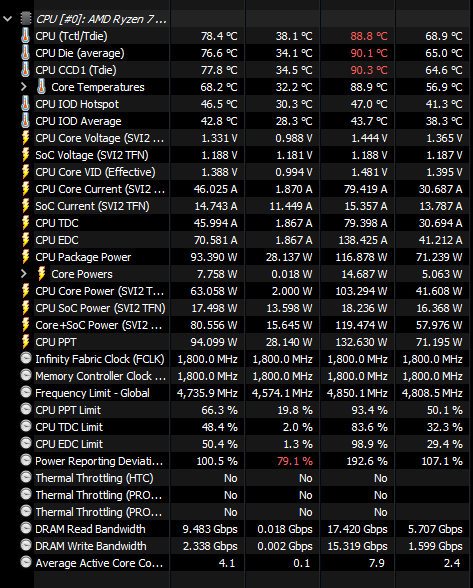Click lightning icon next to SoC Voltage
Screen dimensions: 473x588
tap(26, 155)
